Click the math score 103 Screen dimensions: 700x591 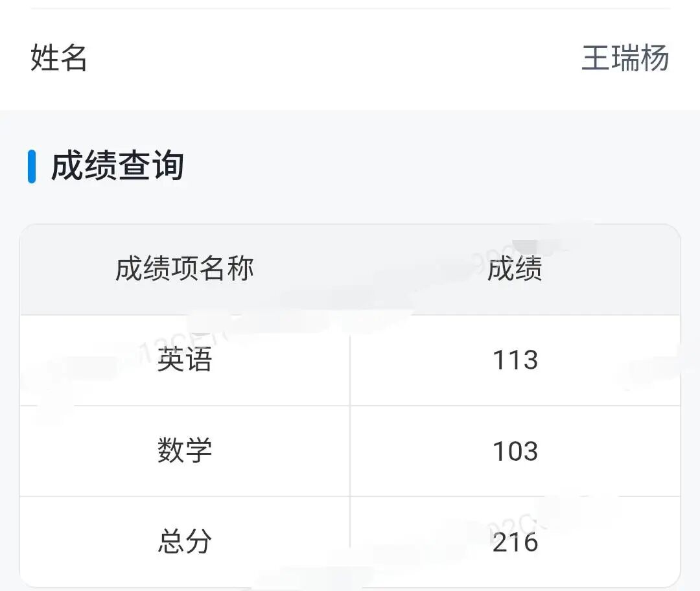pos(515,451)
